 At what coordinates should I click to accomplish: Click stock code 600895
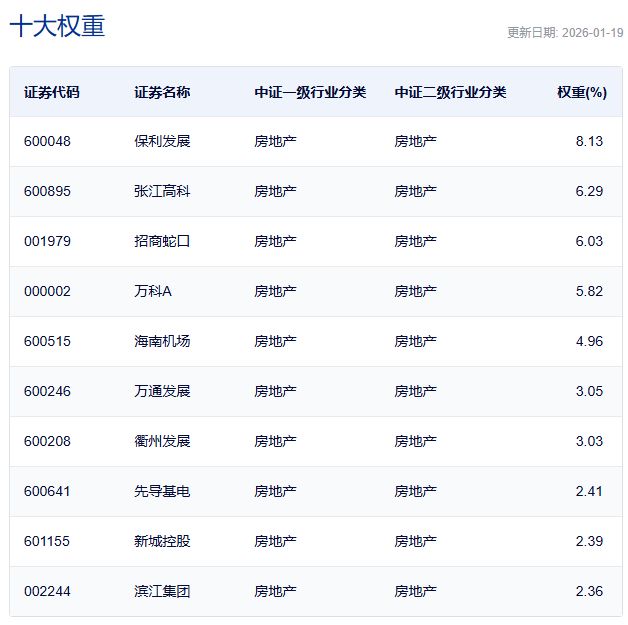click(x=48, y=191)
